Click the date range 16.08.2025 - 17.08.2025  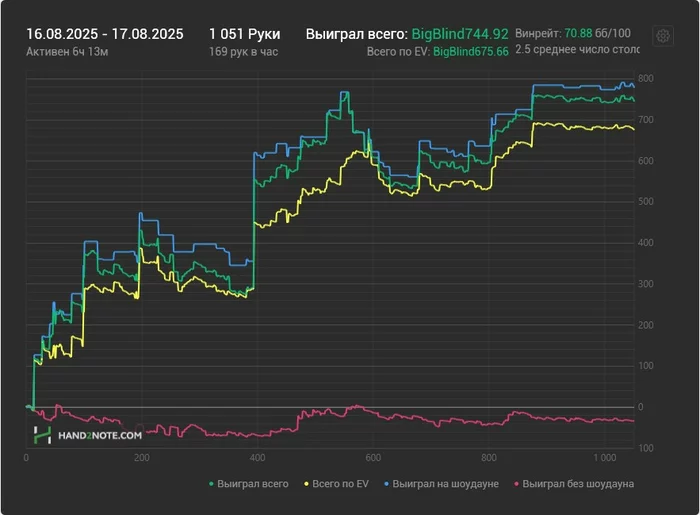tap(105, 34)
